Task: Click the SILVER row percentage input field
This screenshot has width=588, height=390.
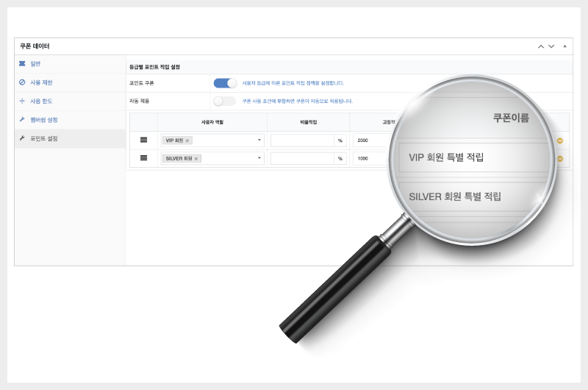Action: [303, 158]
